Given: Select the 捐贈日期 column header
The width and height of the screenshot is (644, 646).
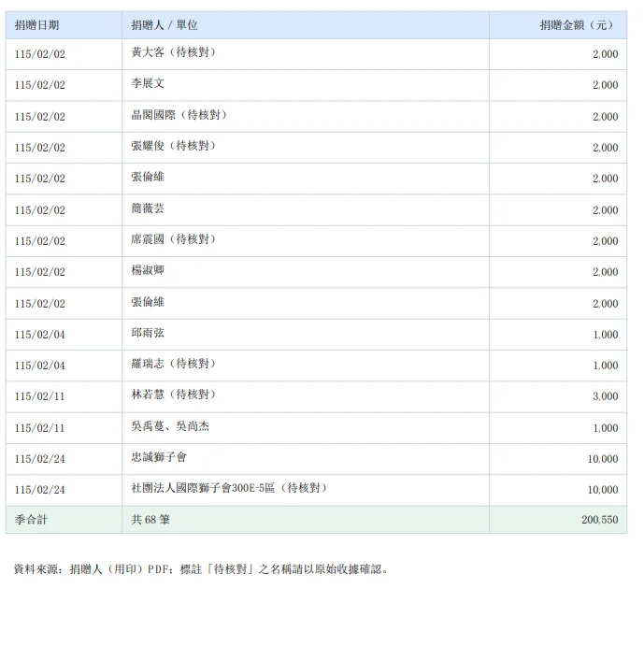Looking at the screenshot, I should (x=64, y=25).
